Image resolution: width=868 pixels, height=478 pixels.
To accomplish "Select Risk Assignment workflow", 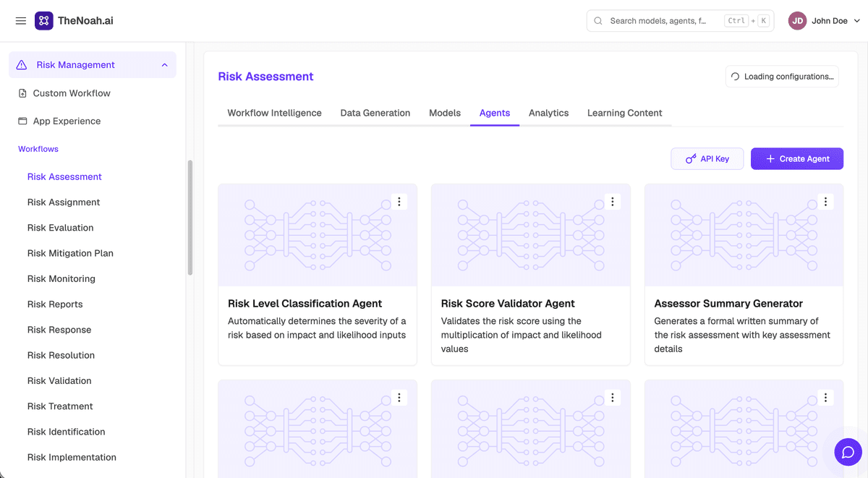I will (64, 202).
